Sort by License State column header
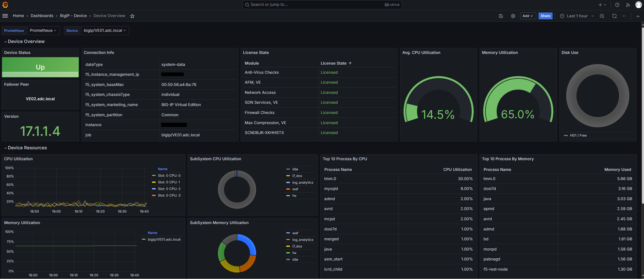 (x=333, y=63)
